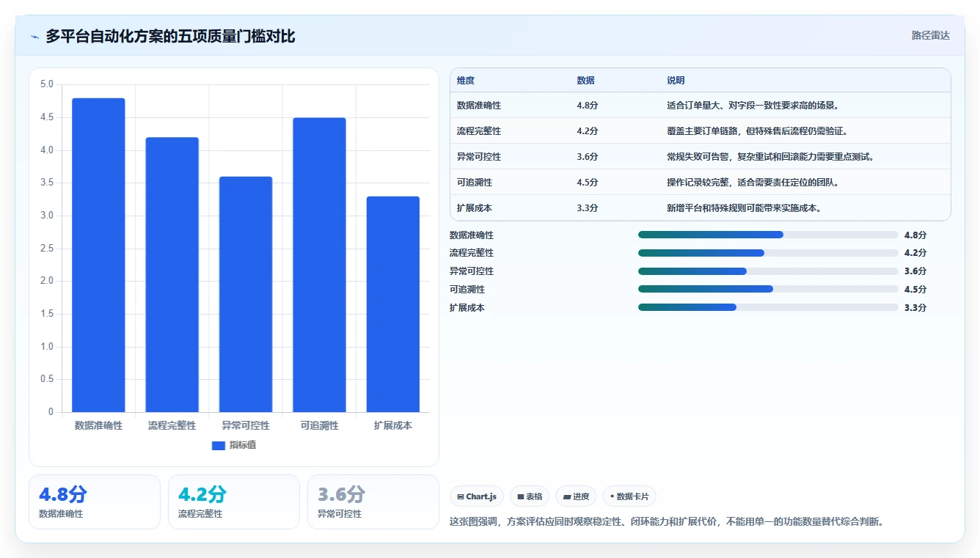
Task: Select the 可追溯性 table row cell
Action: (x=475, y=183)
